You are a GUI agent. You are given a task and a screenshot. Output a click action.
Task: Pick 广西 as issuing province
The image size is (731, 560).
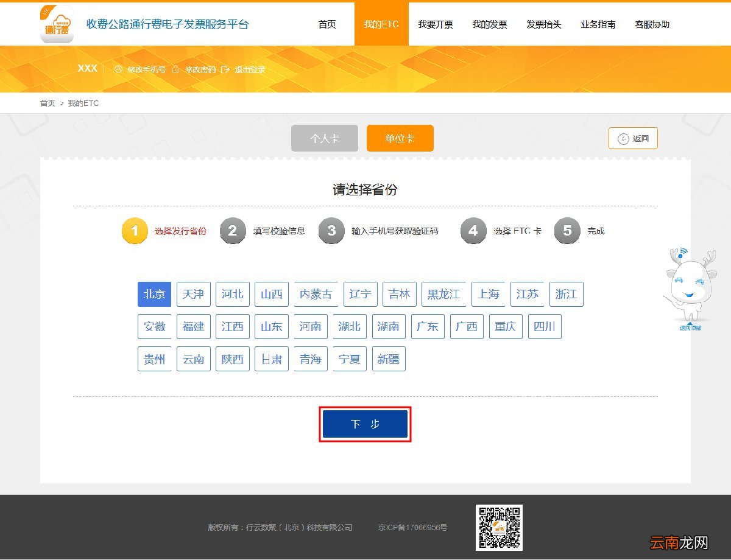pyautogui.click(x=466, y=326)
